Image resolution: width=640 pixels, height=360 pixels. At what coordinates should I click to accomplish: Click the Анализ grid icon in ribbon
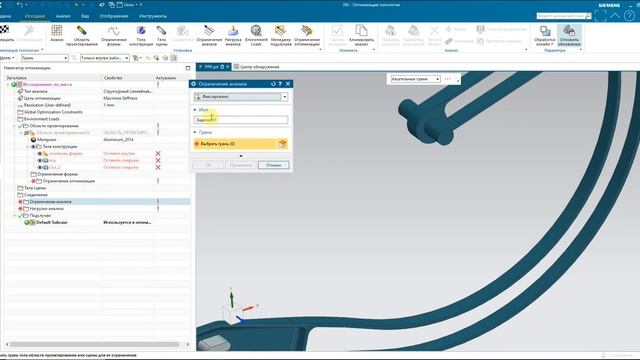[57, 31]
